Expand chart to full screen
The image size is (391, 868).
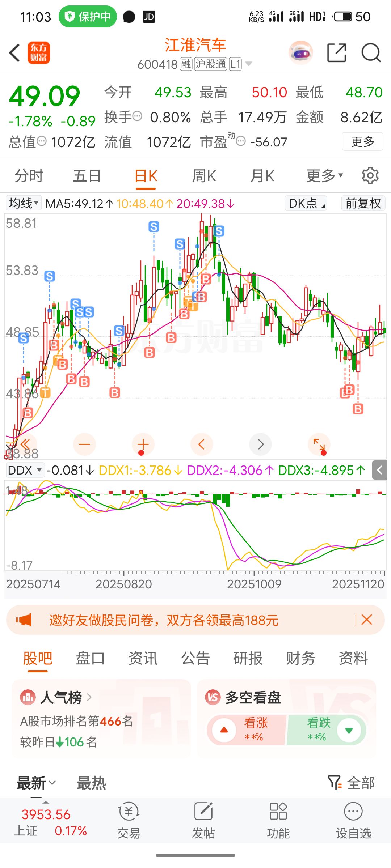tap(319, 444)
